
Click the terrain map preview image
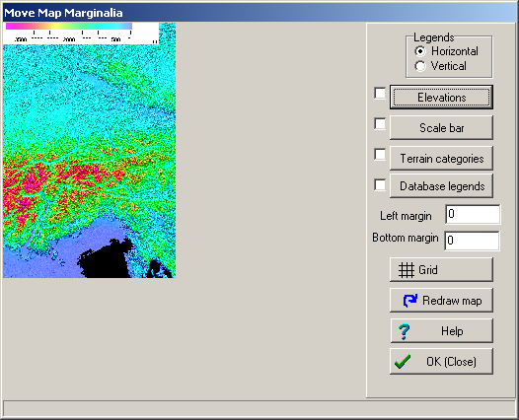click(x=90, y=161)
